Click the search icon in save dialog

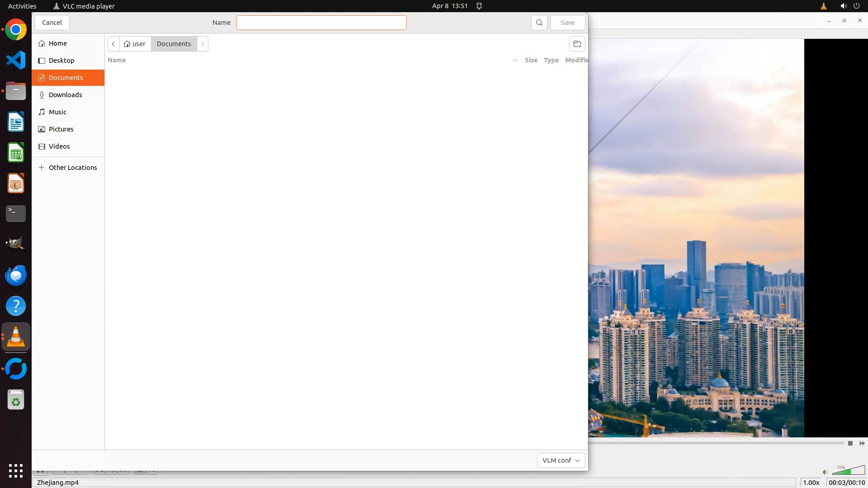click(x=539, y=23)
